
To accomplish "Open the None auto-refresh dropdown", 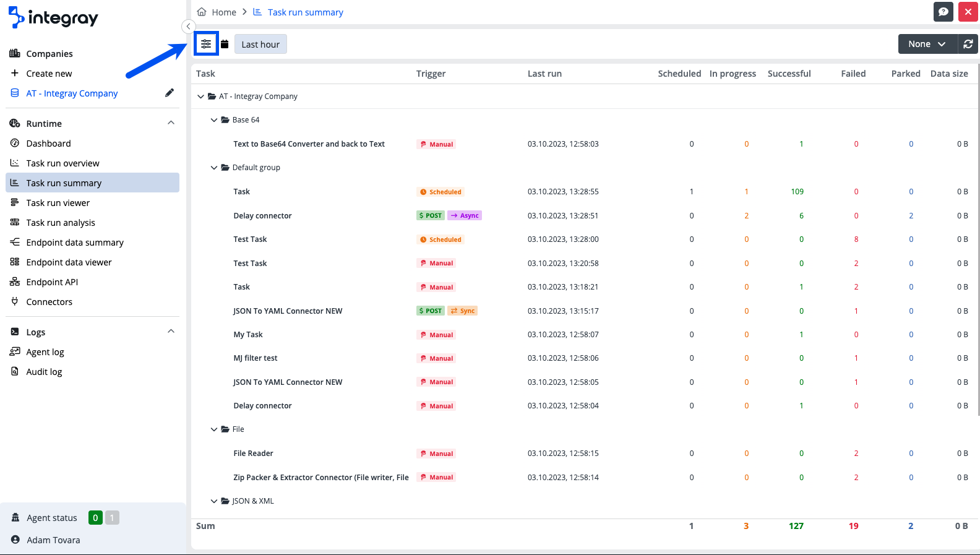I will (927, 44).
